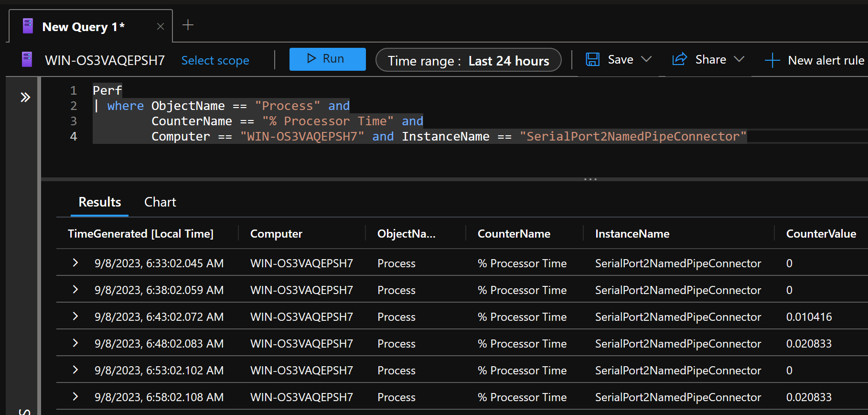Viewport: 868px width, 415px height.
Task: Click the purple query icon in tab
Action: (28, 26)
